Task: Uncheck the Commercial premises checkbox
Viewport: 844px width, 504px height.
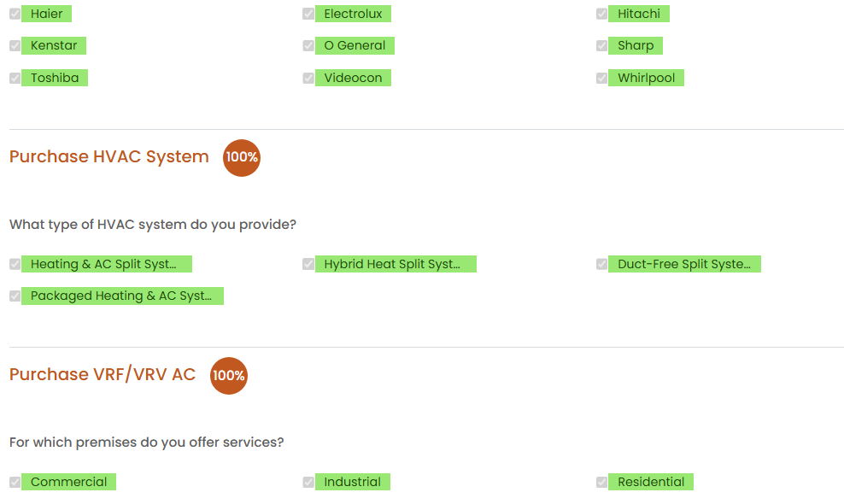Action: coord(15,482)
